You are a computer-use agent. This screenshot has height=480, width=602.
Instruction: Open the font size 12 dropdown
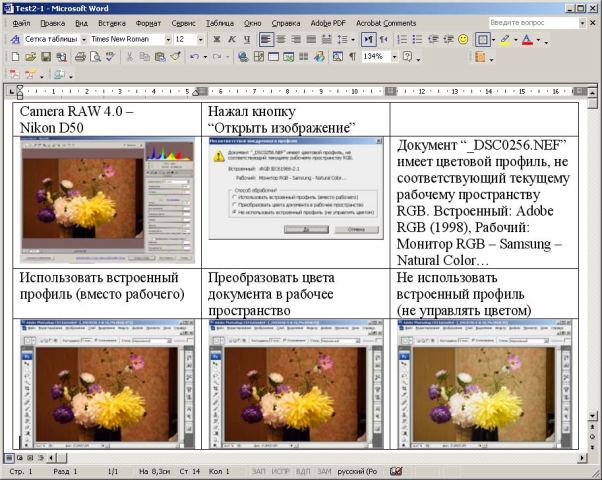(200, 40)
